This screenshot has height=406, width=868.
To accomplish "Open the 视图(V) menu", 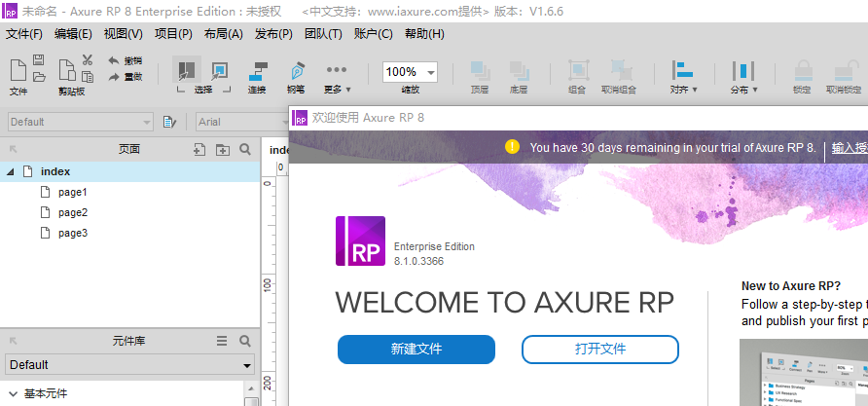I will point(123,34).
